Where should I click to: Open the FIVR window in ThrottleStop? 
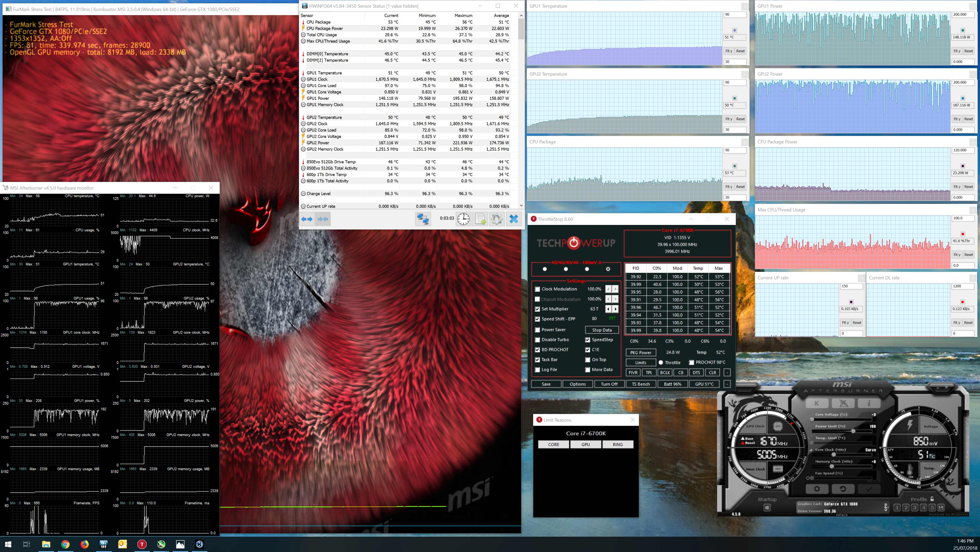(633, 372)
